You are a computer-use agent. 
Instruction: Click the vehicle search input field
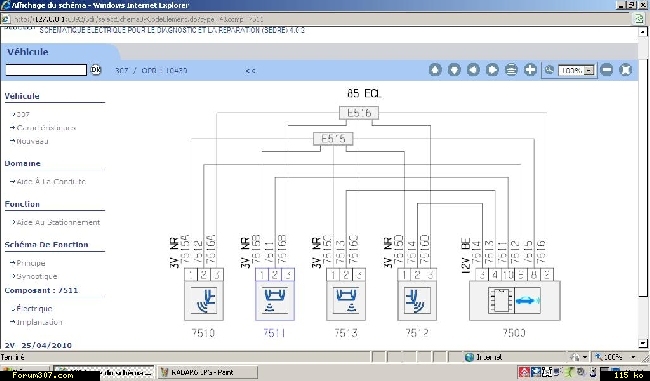tap(46, 70)
